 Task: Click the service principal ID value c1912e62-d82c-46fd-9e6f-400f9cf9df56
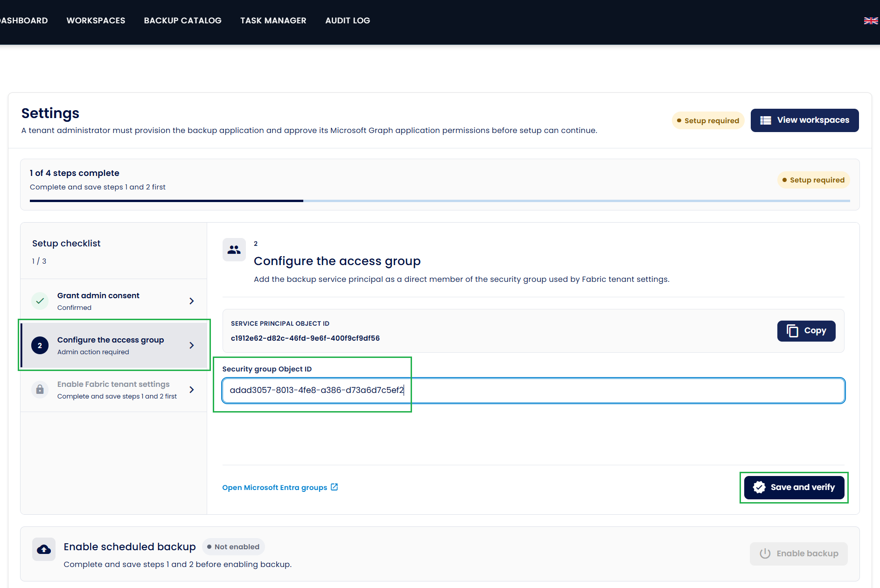[x=305, y=338]
